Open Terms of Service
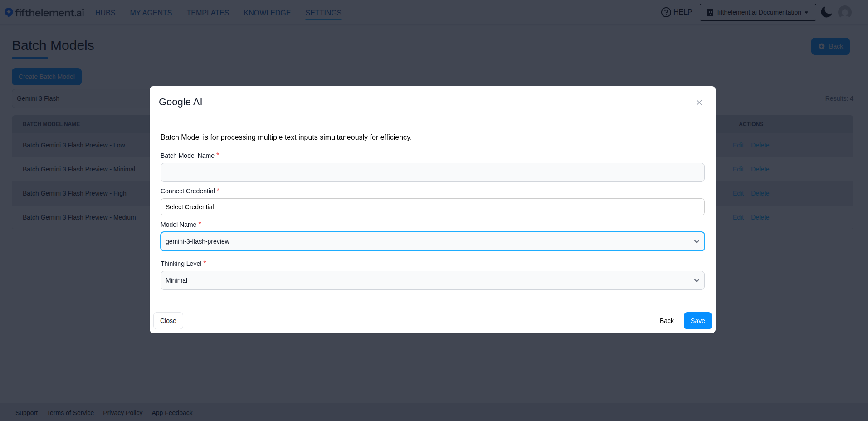This screenshot has width=868, height=421. click(x=70, y=413)
